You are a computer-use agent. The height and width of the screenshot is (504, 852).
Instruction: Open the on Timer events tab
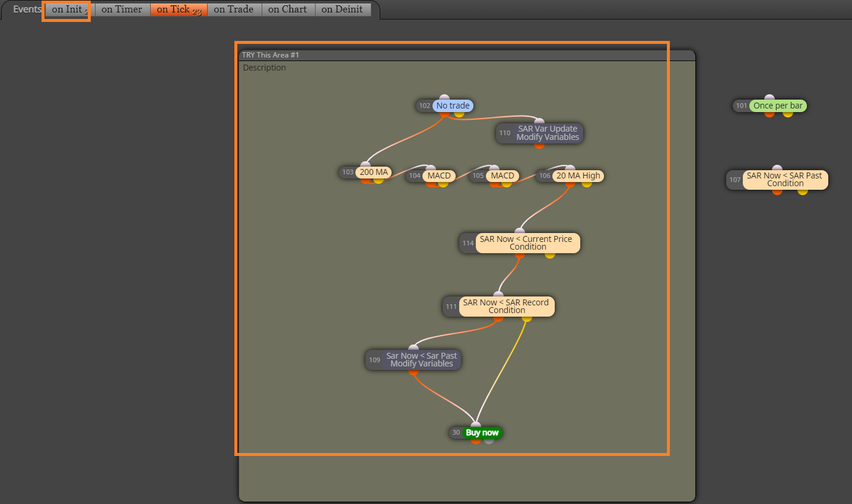122,9
